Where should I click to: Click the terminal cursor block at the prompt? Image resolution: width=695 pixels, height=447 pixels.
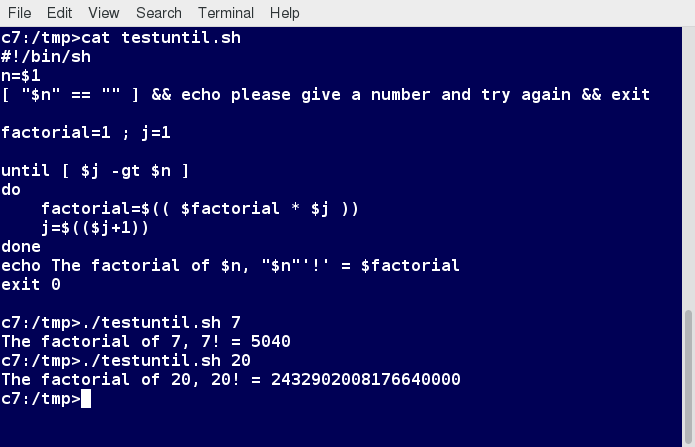tap(86, 399)
